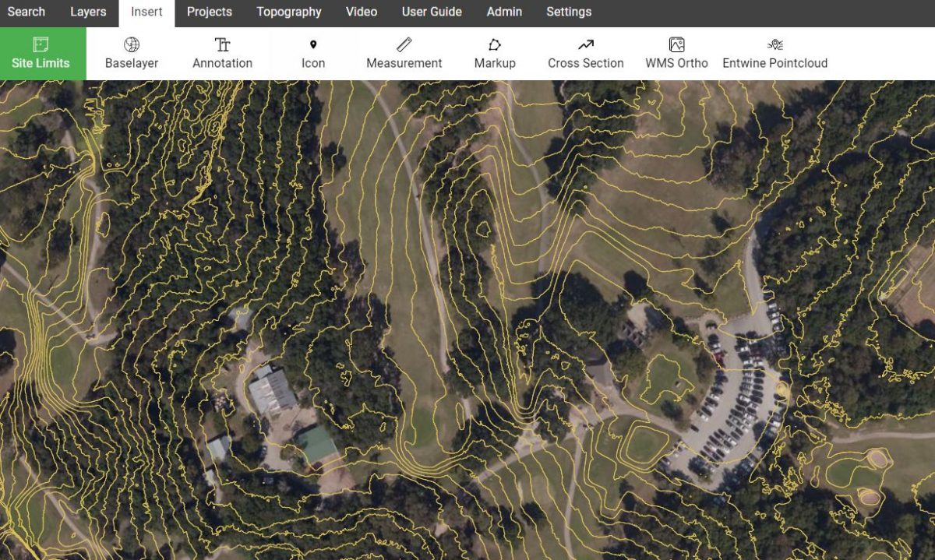This screenshot has height=560, width=935.
Task: Open the Layers menu
Action: (x=86, y=11)
